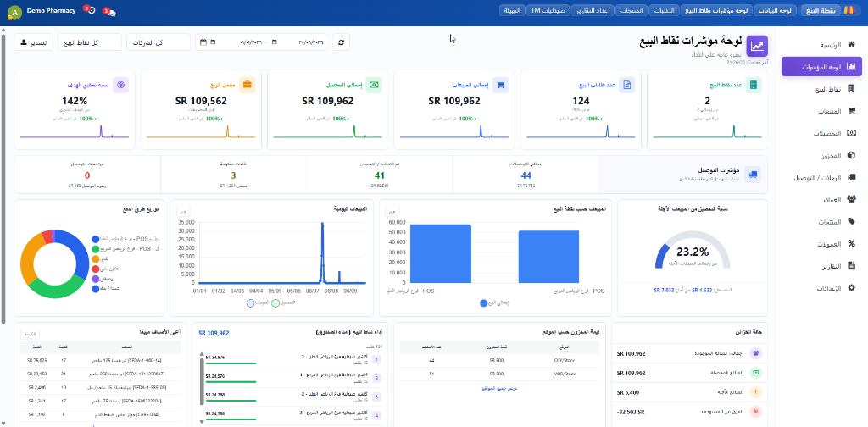Viewport: 868px width, 427px height.
Task: Click the إجمالي المبيعات cart card icon
Action: (500, 85)
